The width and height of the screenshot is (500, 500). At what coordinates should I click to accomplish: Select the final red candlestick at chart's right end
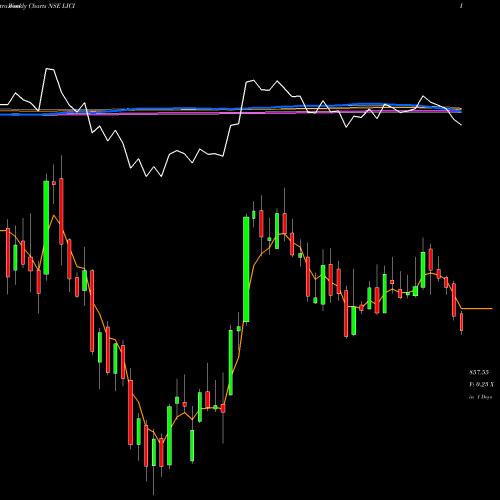pyautogui.click(x=462, y=322)
